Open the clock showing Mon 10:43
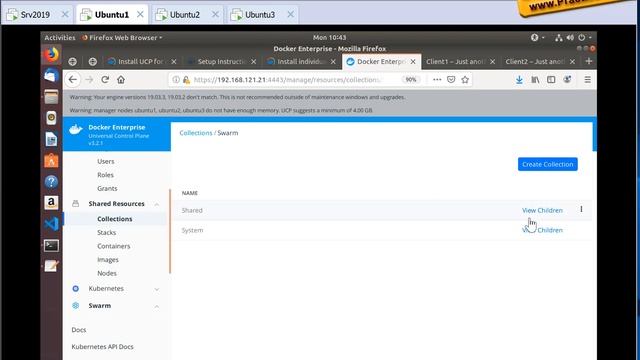The image size is (640, 360). tap(329, 38)
